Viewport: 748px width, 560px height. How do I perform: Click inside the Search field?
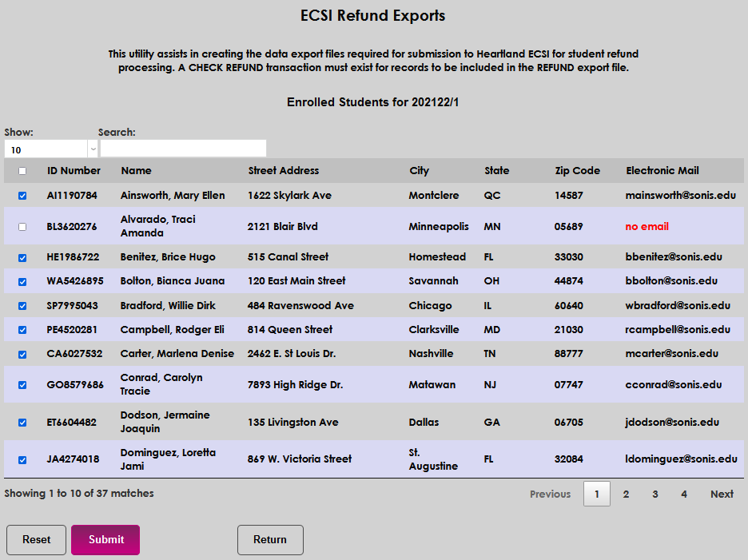[x=182, y=149]
